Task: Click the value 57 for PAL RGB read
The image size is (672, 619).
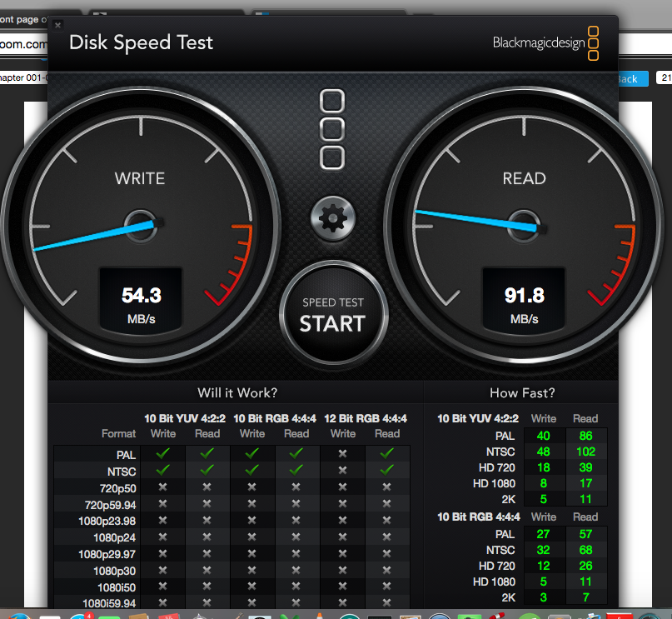Action: [x=585, y=534]
